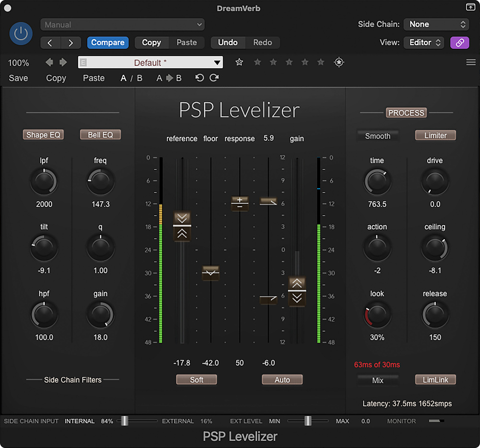Click Save in the PSP toolbar
480x448 pixels.
(18, 78)
